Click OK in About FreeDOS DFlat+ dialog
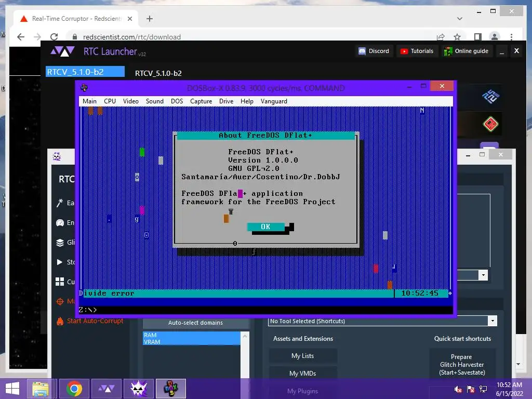 [265, 227]
